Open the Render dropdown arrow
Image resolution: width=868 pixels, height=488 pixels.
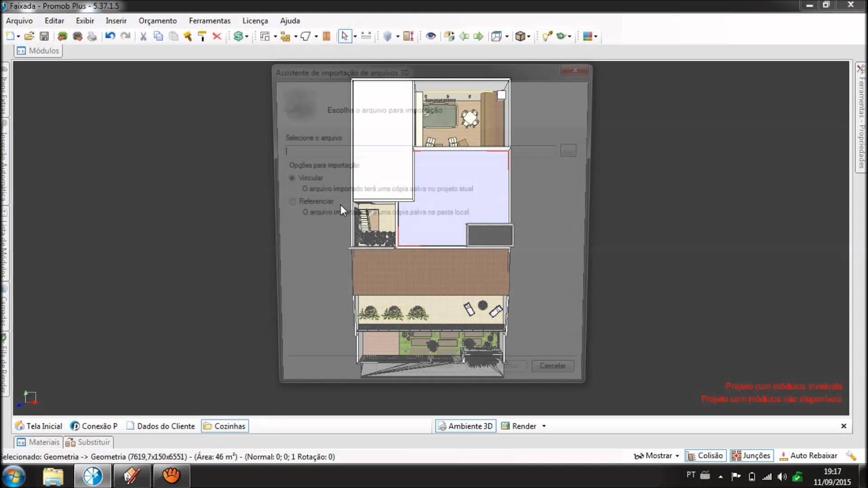pyautogui.click(x=544, y=426)
